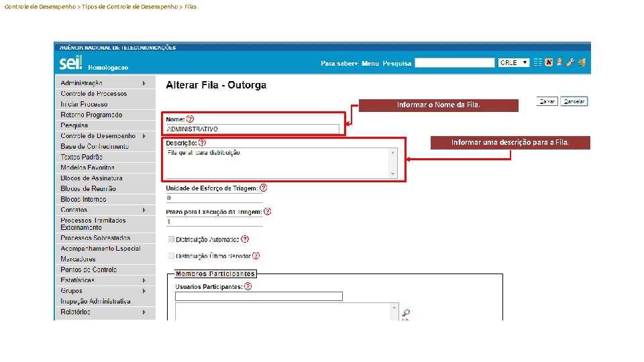Enable the Distribuição Último Servidor checkbox

pyautogui.click(x=171, y=255)
